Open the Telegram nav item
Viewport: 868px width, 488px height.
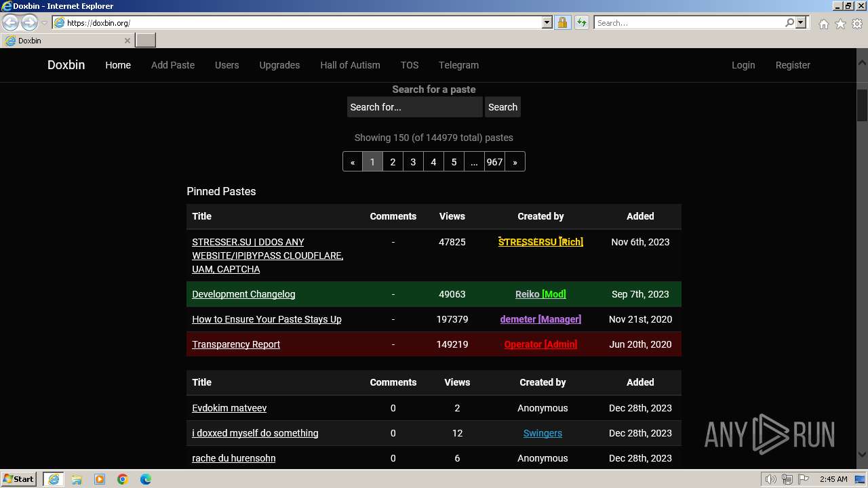coord(458,65)
